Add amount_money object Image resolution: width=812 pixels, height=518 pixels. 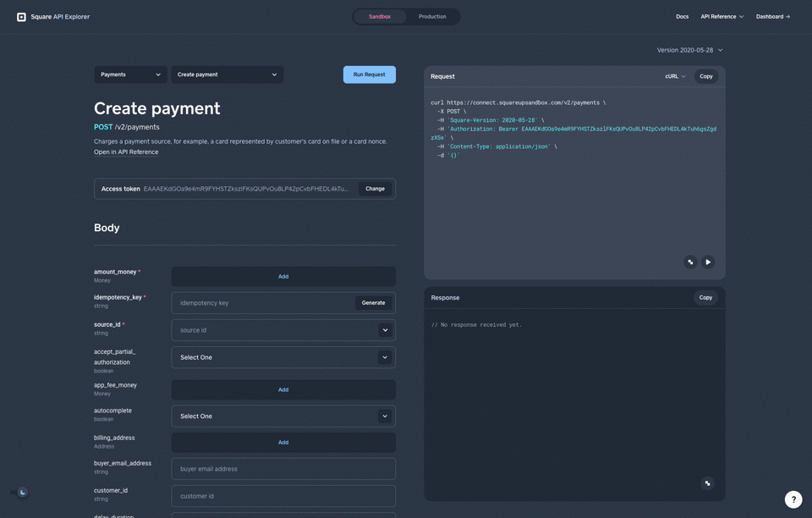click(283, 277)
